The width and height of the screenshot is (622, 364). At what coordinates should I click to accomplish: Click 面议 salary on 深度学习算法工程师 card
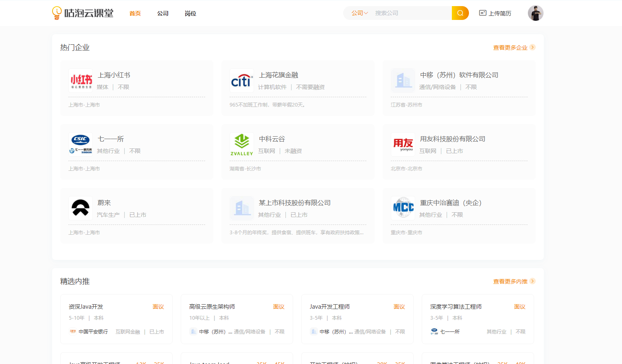click(519, 307)
